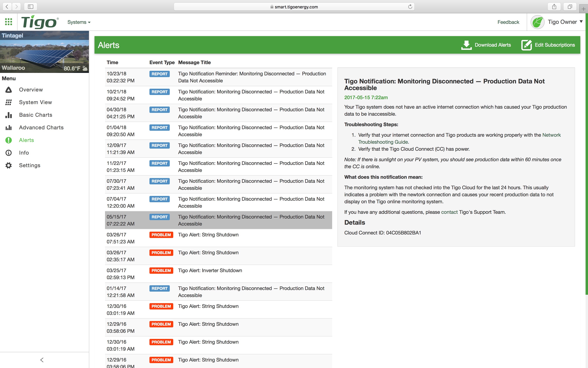The width and height of the screenshot is (588, 368).
Task: Click the REPORT badge on 01/14/17 row
Action: click(x=159, y=288)
